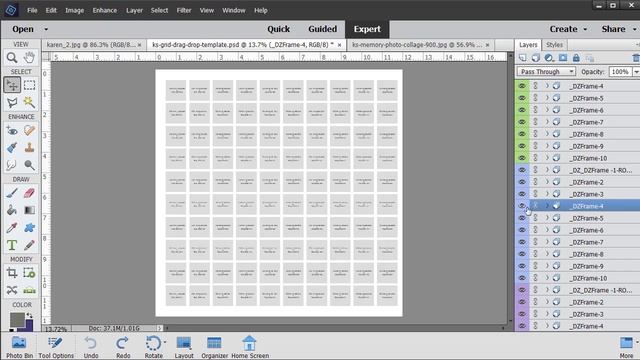
Task: Open the Enhance menu
Action: [x=104, y=11]
